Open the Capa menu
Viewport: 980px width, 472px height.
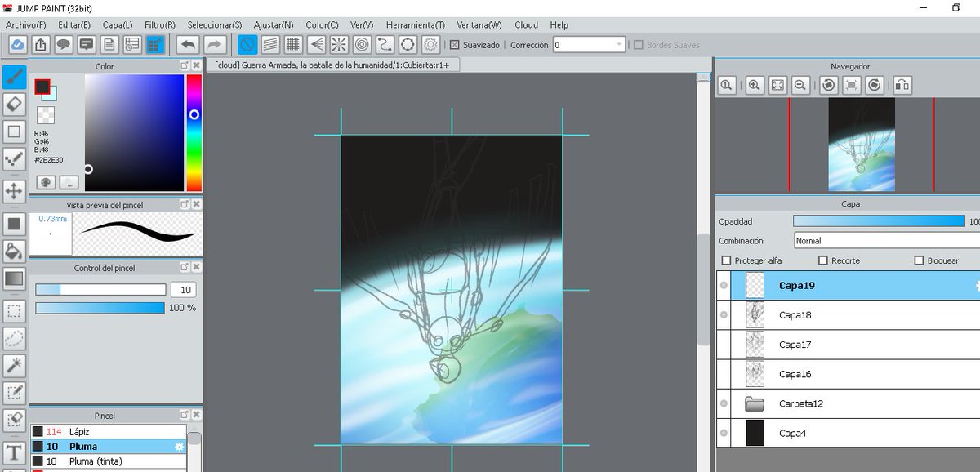pos(118,25)
